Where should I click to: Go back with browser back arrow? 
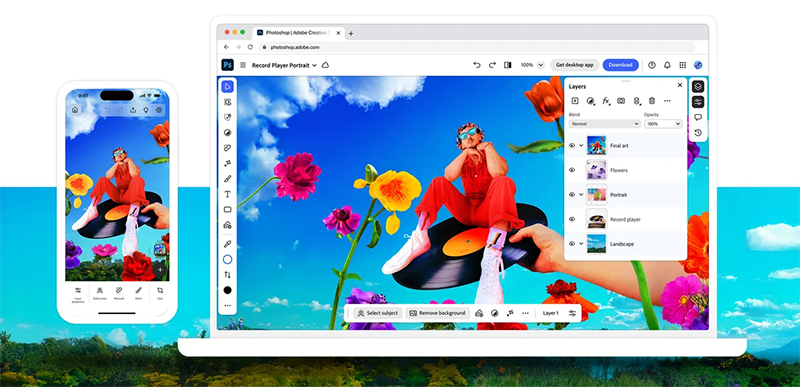click(227, 47)
